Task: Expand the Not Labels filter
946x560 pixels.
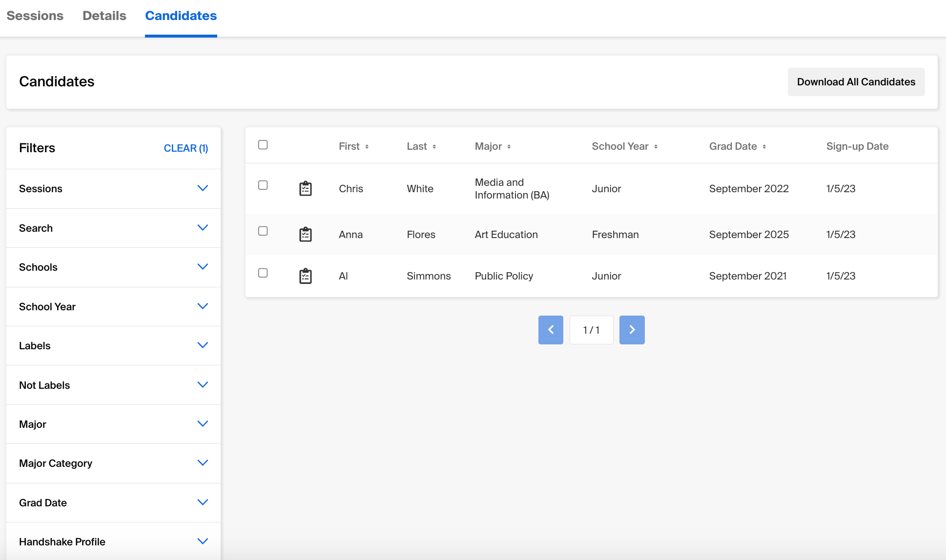Action: (113, 385)
